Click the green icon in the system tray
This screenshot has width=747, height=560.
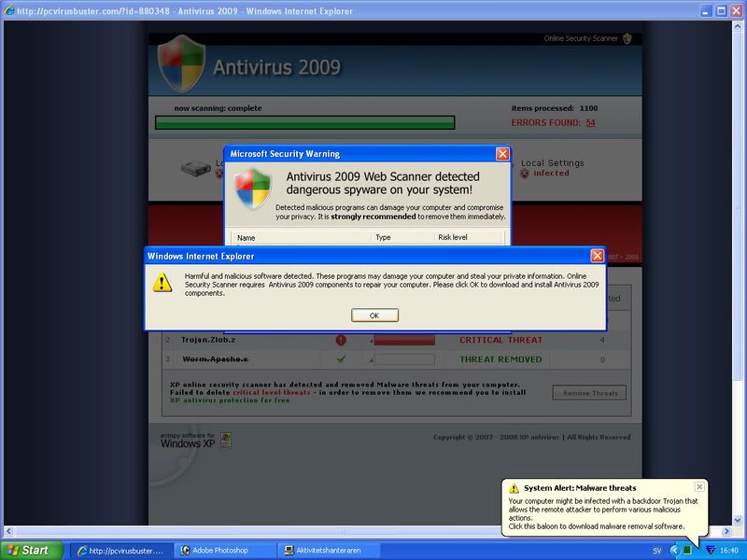click(x=686, y=551)
